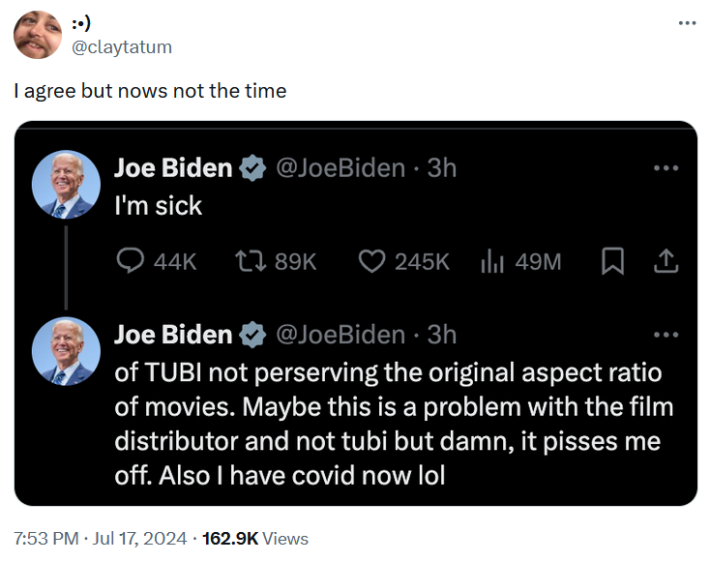Click the @JoeBiden handle on "I'm sick" tweet
The image size is (710, 562).
pos(340,168)
